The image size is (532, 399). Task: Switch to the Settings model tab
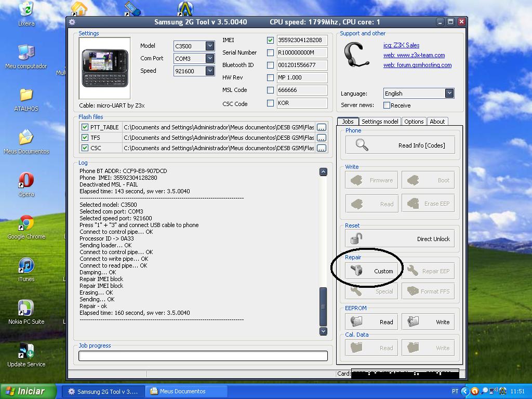[x=380, y=122]
